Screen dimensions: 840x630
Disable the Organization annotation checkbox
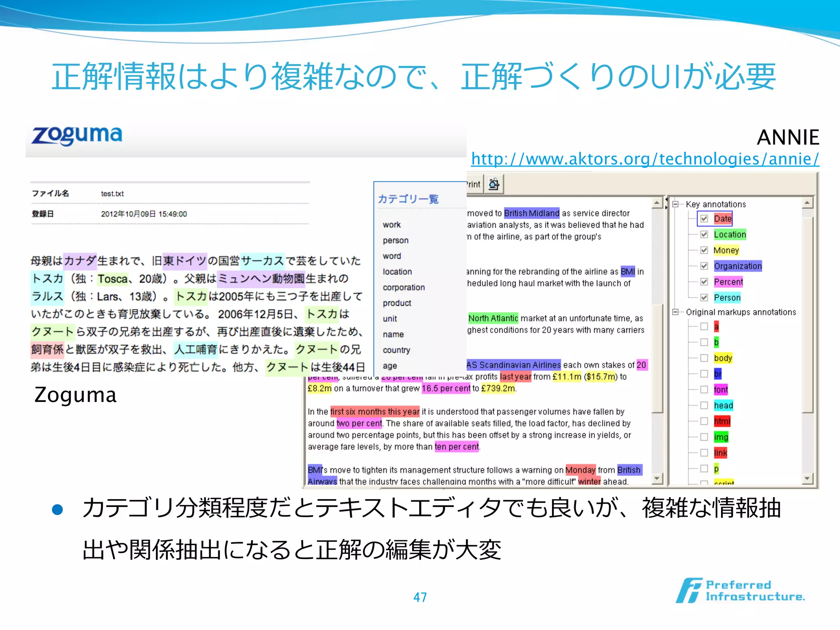tap(704, 266)
